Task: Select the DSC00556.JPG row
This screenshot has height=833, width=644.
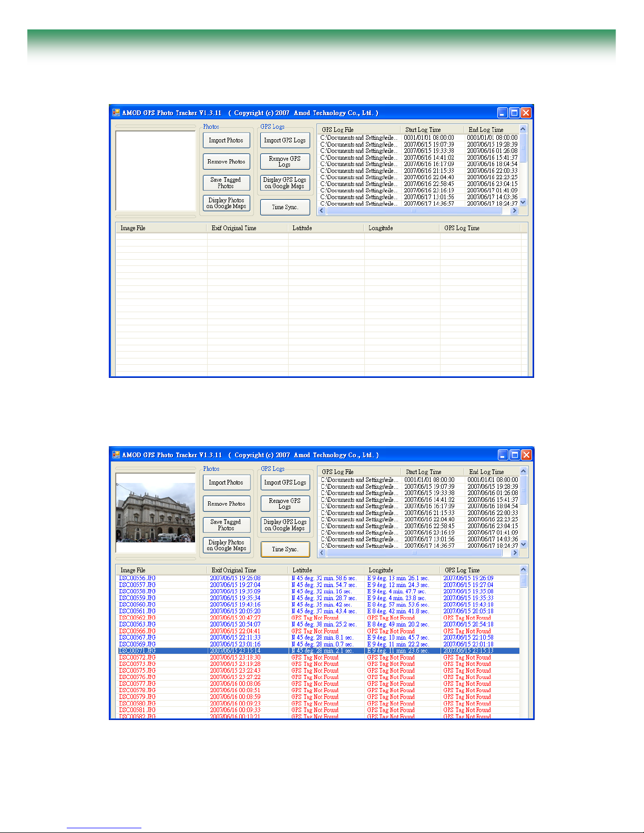Action: (318, 578)
